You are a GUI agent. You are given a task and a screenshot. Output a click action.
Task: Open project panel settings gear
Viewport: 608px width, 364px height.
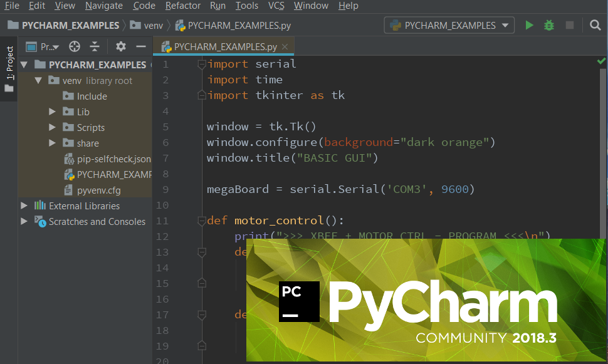pyautogui.click(x=120, y=46)
